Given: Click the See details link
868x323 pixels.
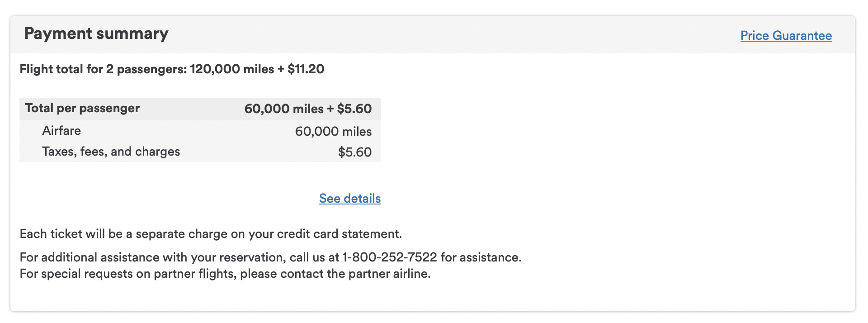Looking at the screenshot, I should click(x=350, y=199).
